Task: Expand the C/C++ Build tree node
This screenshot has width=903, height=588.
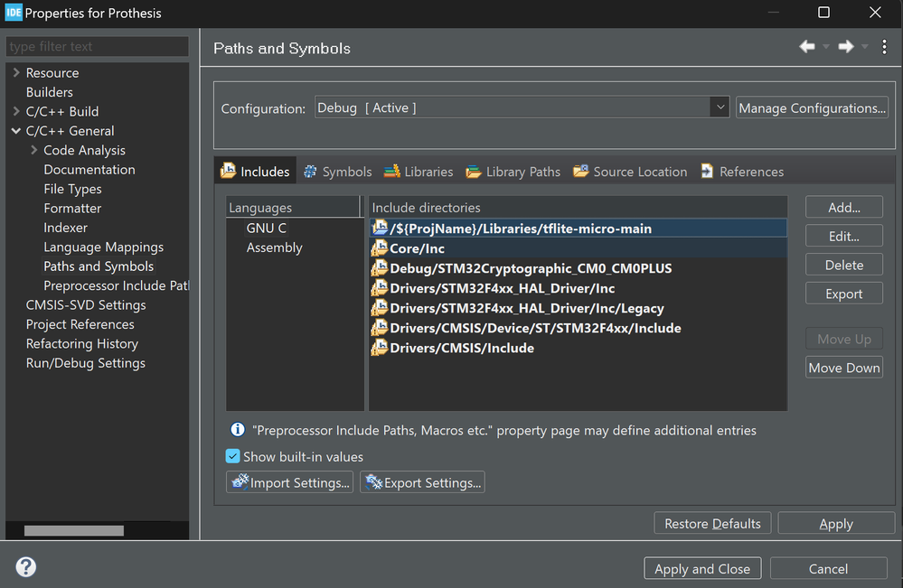Action: (x=16, y=112)
